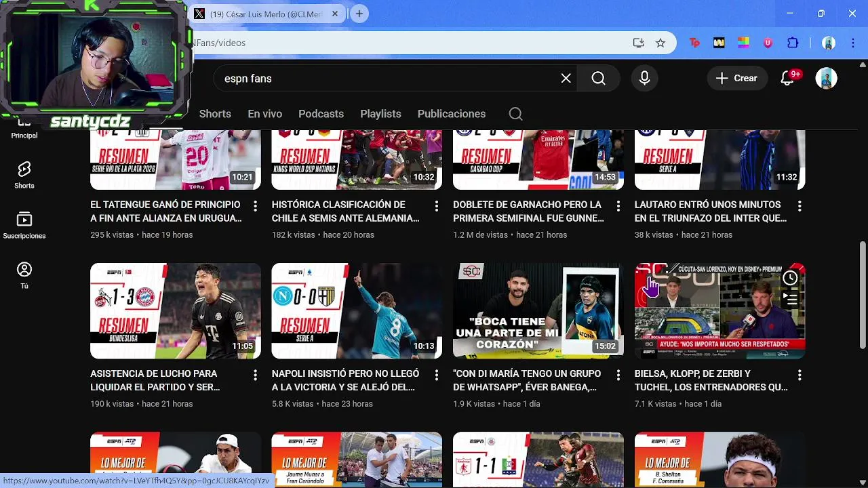Screen dimensions: 868x488
Task: Open options for NAPOLI INSISTIÓ video
Action: (x=437, y=375)
